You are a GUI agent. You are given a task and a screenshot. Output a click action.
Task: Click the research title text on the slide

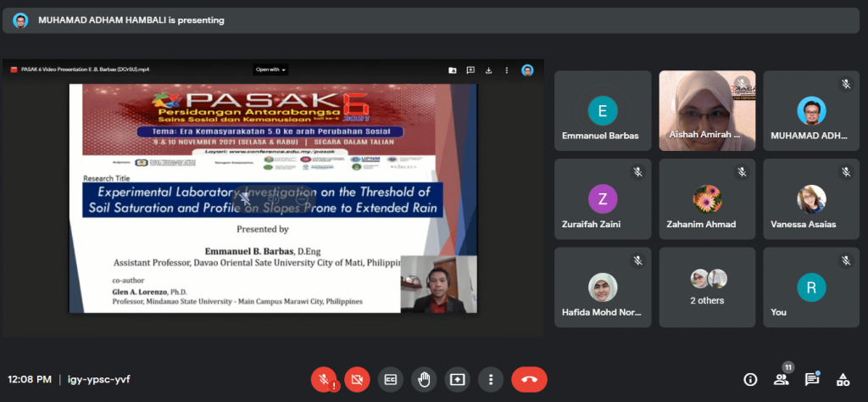(263, 200)
